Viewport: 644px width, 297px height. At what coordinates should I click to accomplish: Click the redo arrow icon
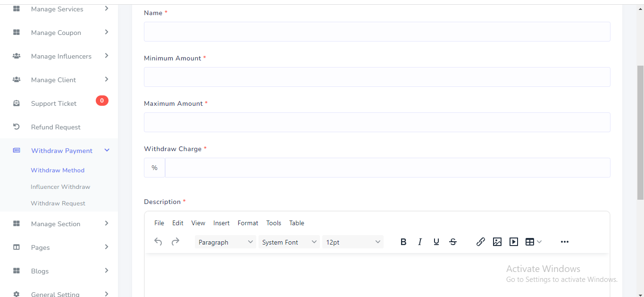click(175, 242)
